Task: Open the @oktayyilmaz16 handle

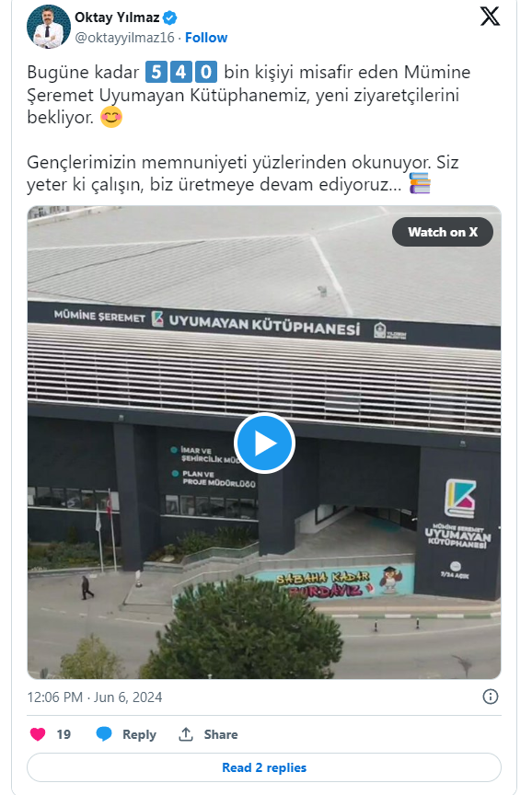Action: 124,38
